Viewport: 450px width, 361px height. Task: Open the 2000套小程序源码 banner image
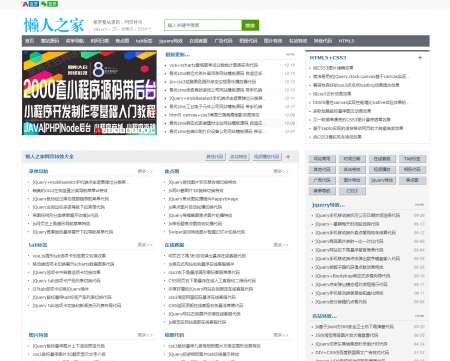89,93
